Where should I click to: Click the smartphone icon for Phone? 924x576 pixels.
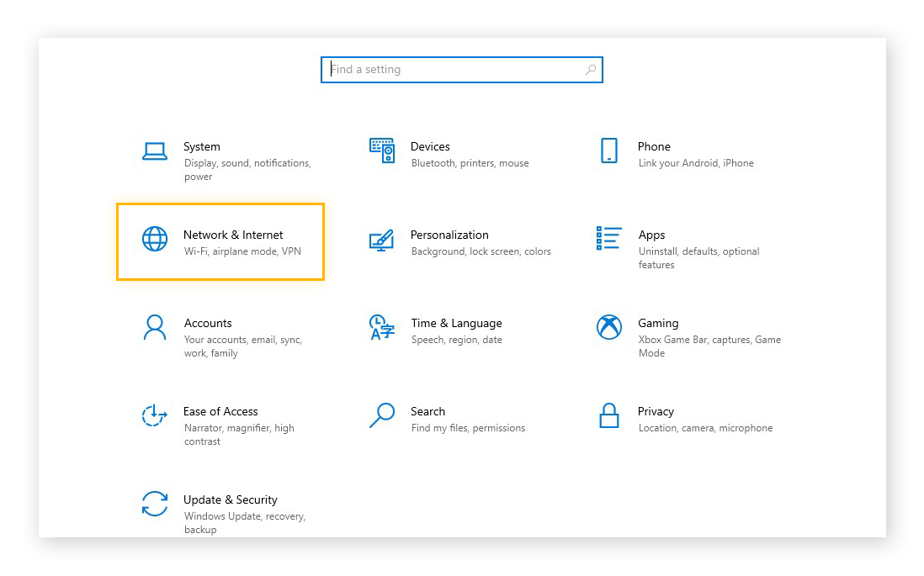tap(608, 151)
